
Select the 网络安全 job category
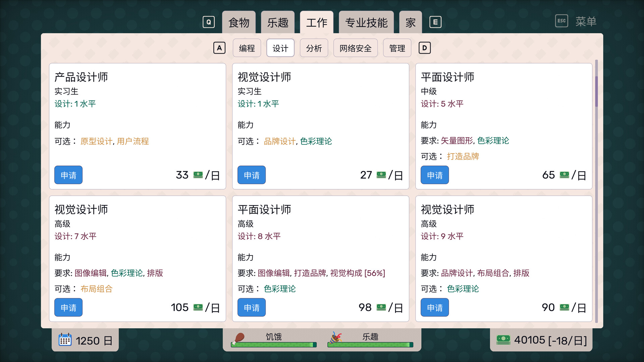pyautogui.click(x=356, y=48)
